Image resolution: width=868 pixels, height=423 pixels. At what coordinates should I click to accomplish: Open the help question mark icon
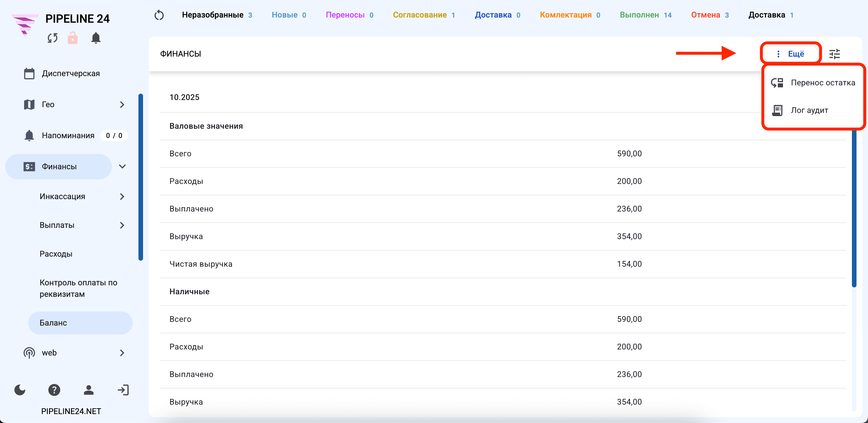tap(54, 390)
